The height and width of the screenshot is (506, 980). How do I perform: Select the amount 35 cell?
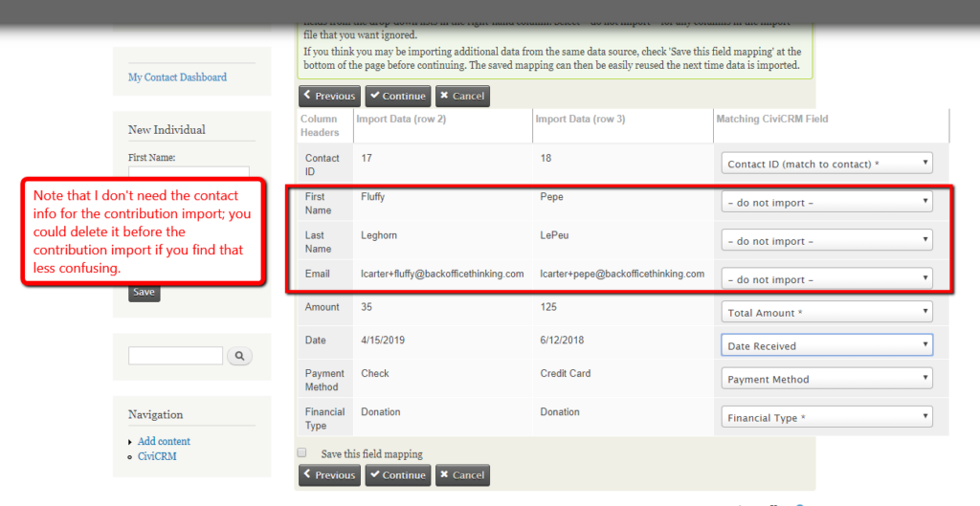coord(367,307)
